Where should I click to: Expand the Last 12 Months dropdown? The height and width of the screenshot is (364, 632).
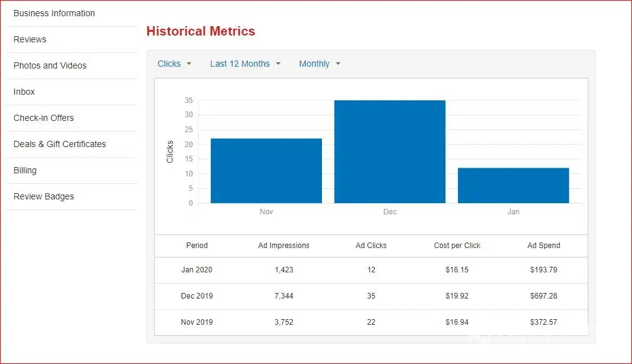[x=245, y=64]
